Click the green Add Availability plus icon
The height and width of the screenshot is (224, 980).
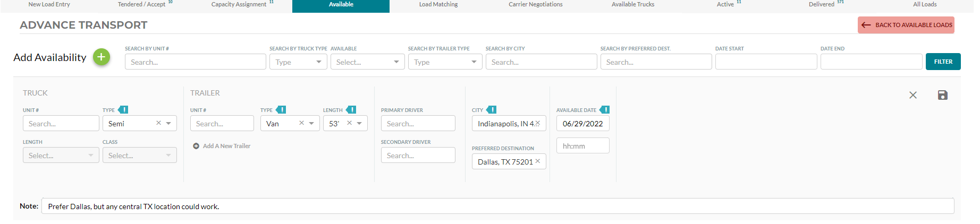point(102,57)
